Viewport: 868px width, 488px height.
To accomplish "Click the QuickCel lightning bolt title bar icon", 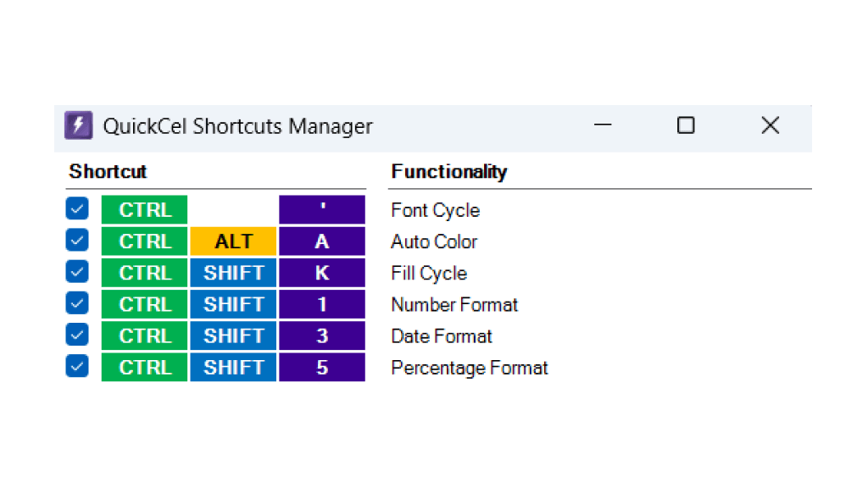I will (x=78, y=125).
